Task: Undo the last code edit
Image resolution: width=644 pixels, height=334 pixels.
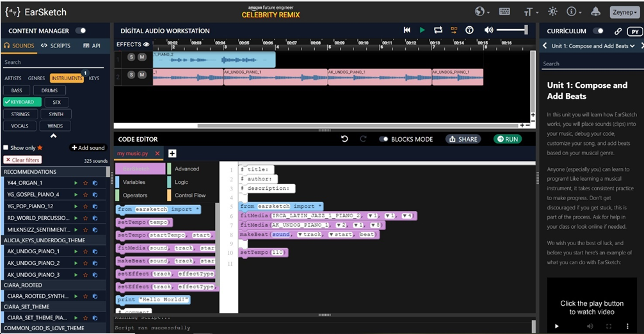Action: 344,139
